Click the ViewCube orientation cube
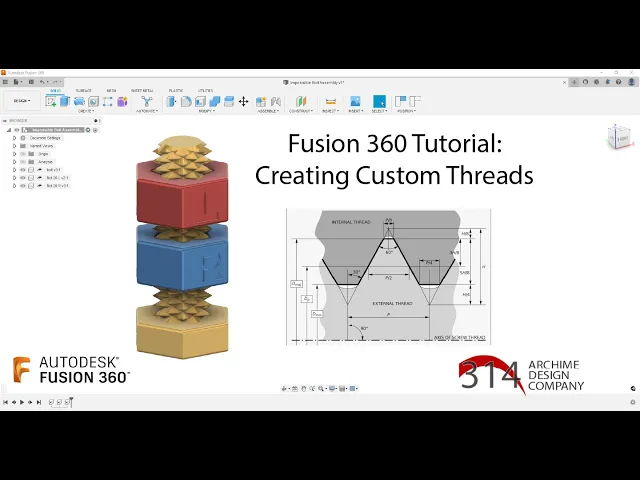Screen dimensions: 640x480 click(x=620, y=138)
